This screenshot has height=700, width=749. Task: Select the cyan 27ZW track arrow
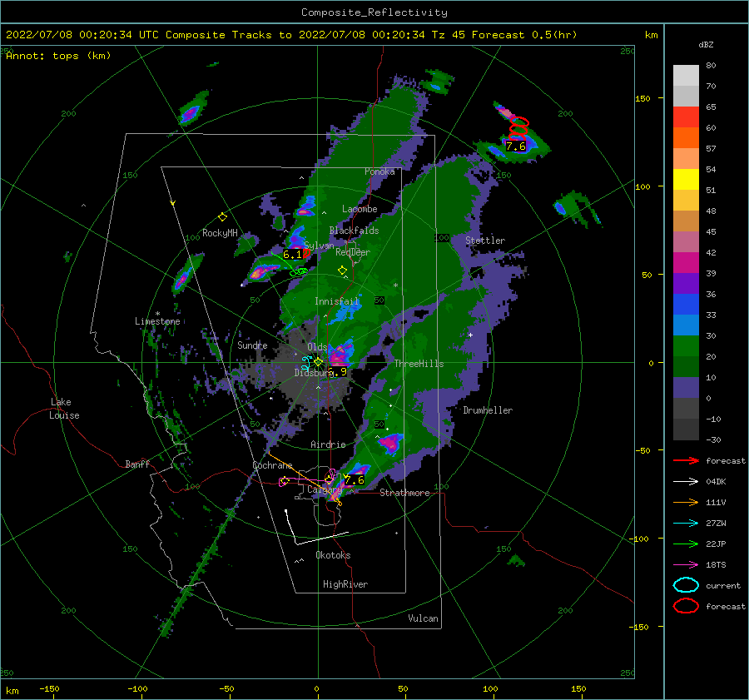[686, 524]
